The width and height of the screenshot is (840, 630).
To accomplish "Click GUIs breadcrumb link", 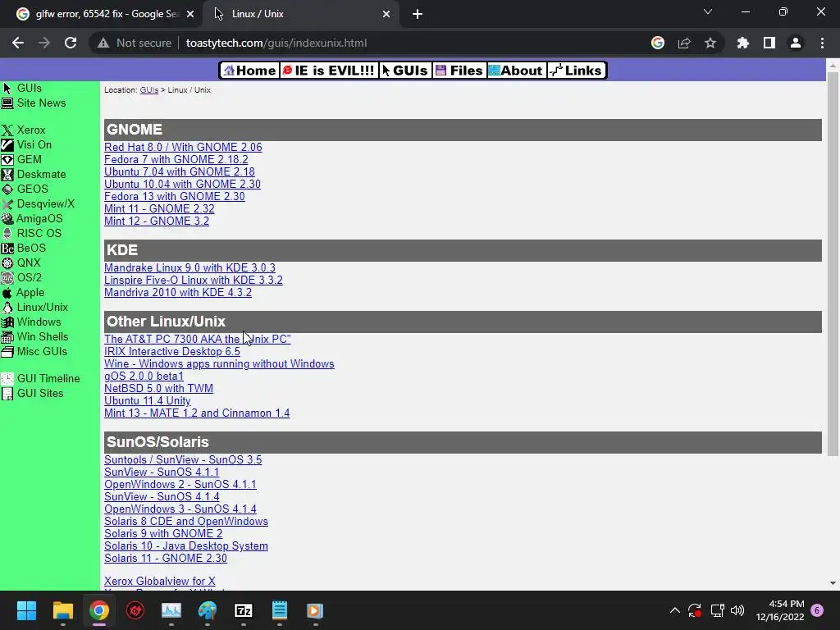I will pos(149,90).
